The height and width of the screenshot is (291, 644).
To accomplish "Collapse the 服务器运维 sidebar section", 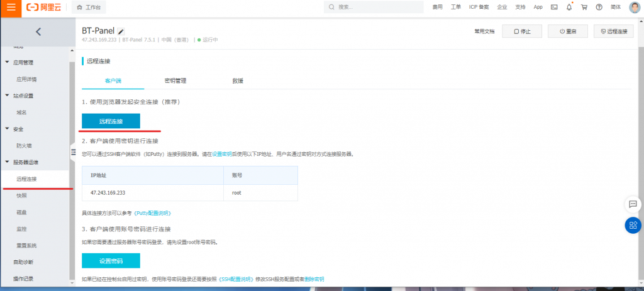I will click(x=7, y=162).
